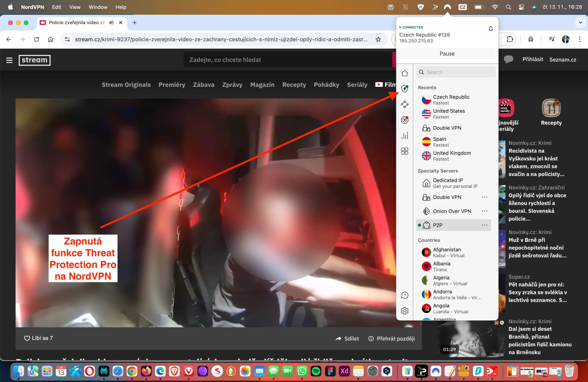The image size is (588, 382).
Task: Click the Přihlásit link
Action: [x=532, y=59]
